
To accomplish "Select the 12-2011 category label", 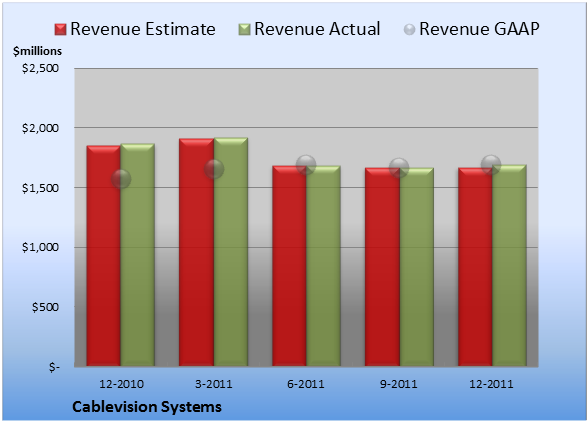I will click(491, 384).
